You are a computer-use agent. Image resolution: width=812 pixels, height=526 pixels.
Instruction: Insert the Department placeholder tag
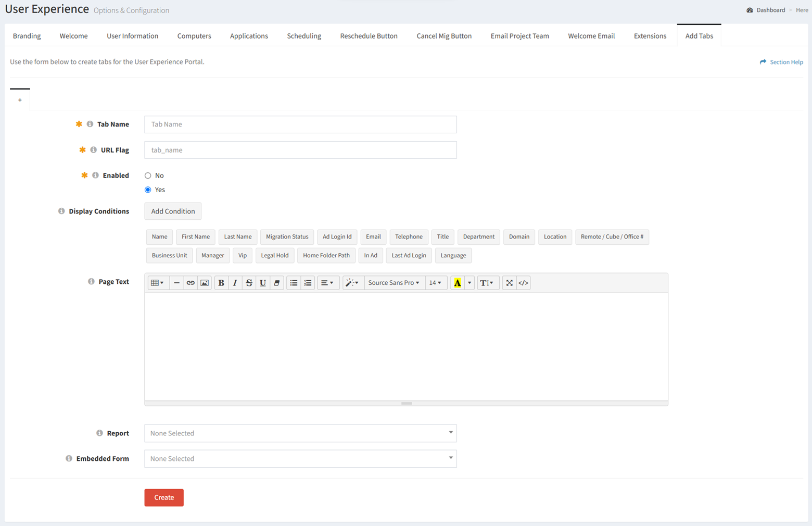click(x=479, y=236)
